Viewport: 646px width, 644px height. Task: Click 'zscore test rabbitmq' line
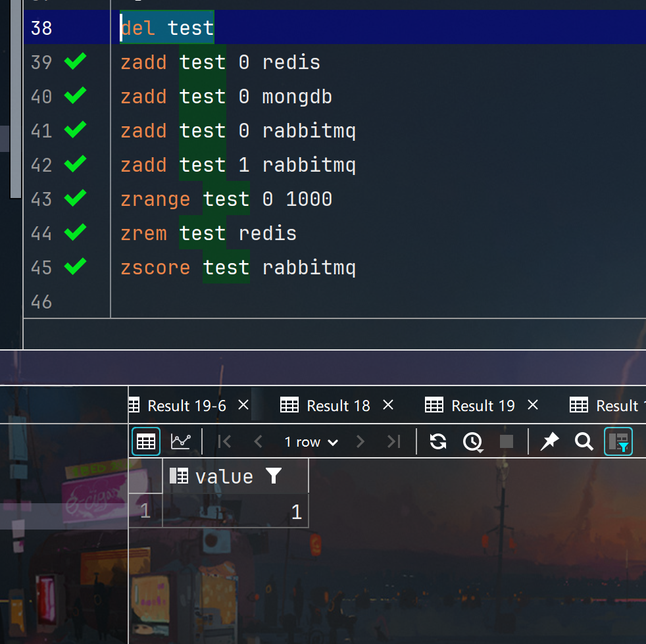click(x=238, y=268)
